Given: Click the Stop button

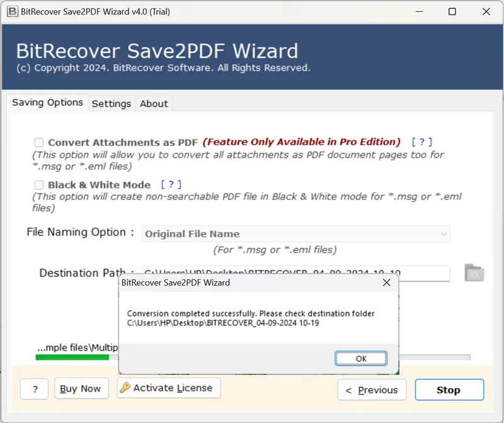Looking at the screenshot, I should (x=449, y=390).
